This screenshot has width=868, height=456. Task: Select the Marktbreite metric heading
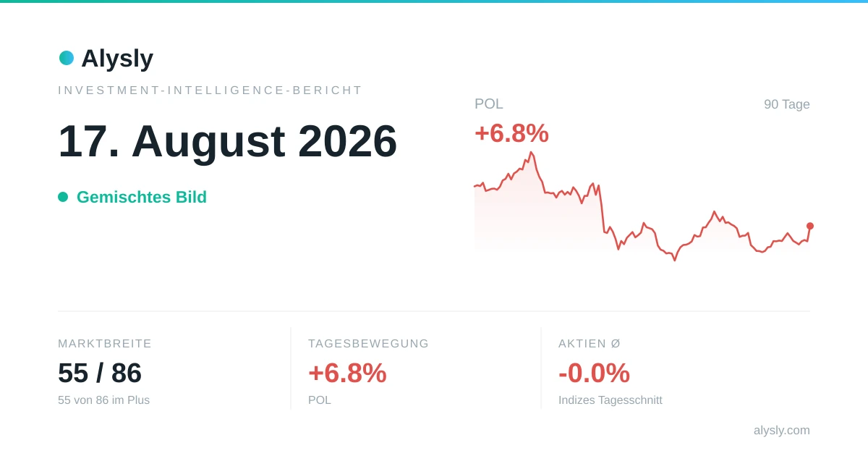pyautogui.click(x=105, y=344)
